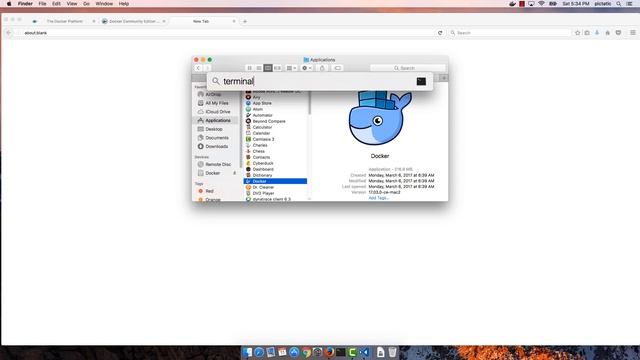Viewport: 640px width, 360px height.
Task: Select App Store in the applications list
Action: pos(262,103)
